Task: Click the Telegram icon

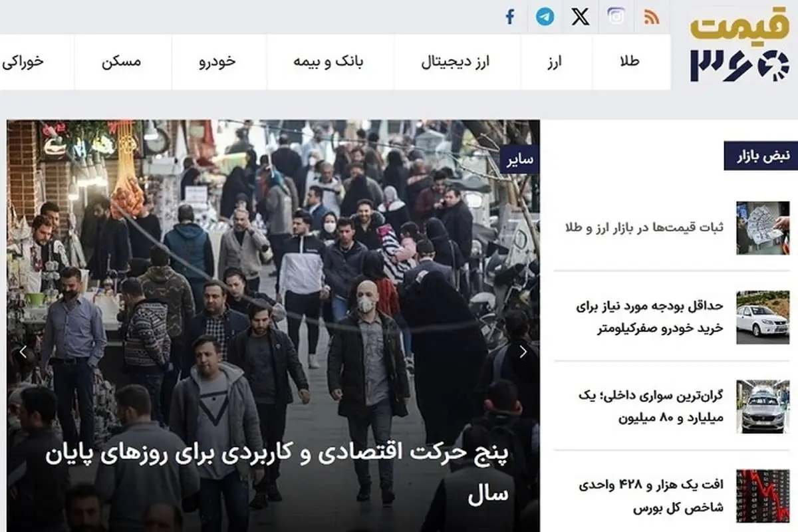Action: pyautogui.click(x=545, y=17)
